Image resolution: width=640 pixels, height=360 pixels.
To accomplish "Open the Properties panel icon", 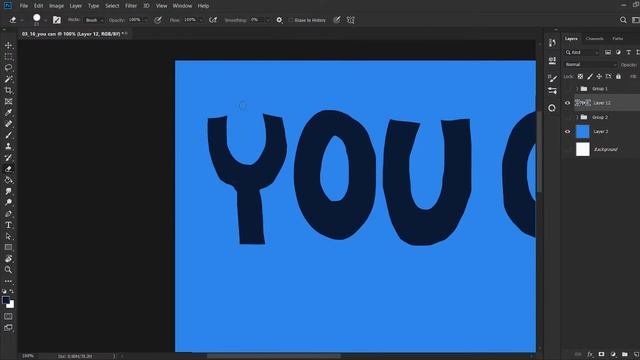I will pyautogui.click(x=552, y=61).
